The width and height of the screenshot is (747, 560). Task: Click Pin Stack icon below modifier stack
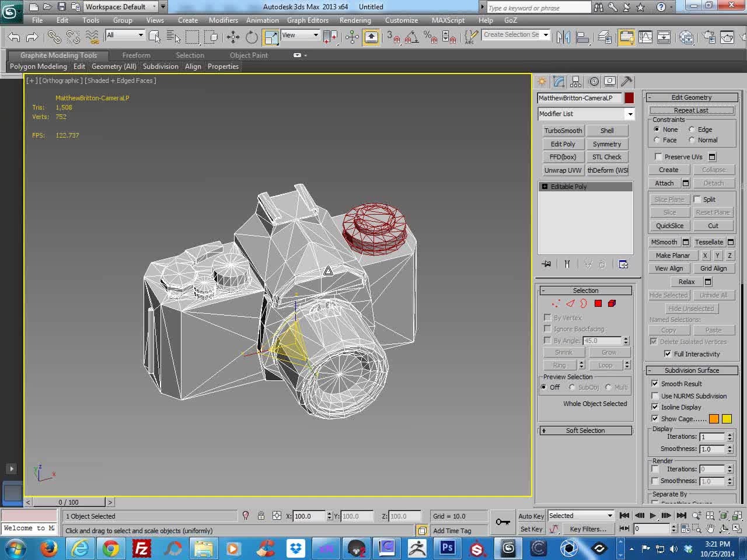coord(546,264)
